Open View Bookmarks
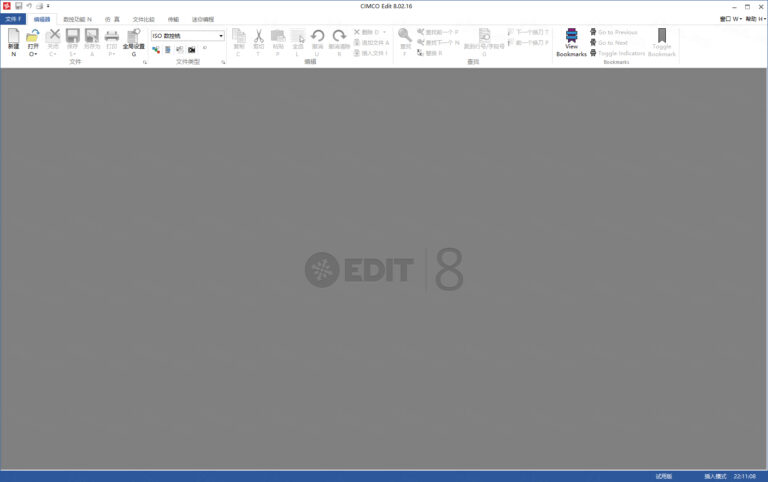The image size is (768, 482). point(571,42)
